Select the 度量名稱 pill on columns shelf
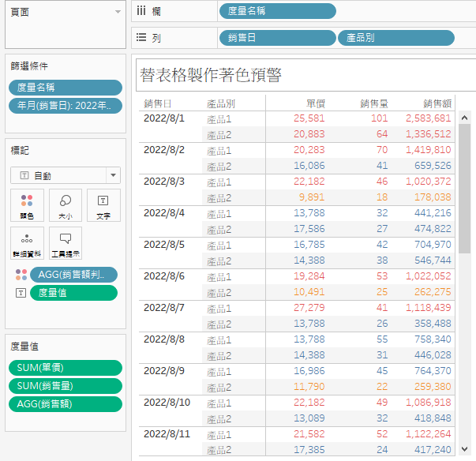Screen dimensions: 476x461 [277, 11]
